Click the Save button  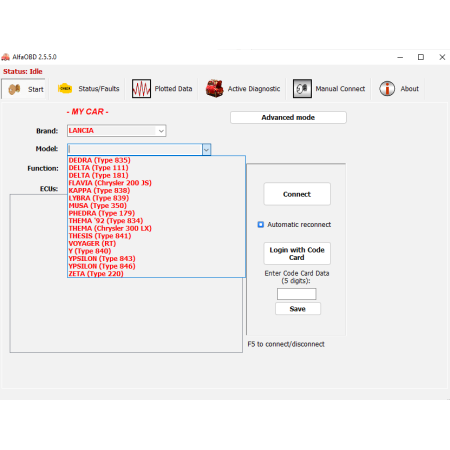(298, 309)
